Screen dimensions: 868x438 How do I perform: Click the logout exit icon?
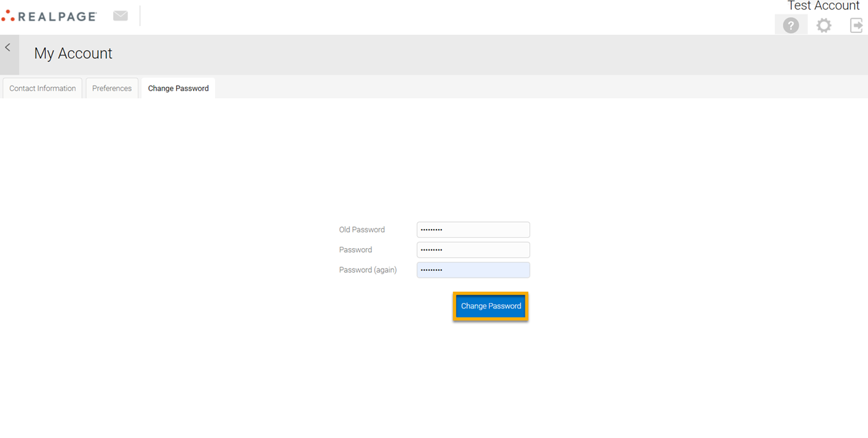tap(856, 25)
